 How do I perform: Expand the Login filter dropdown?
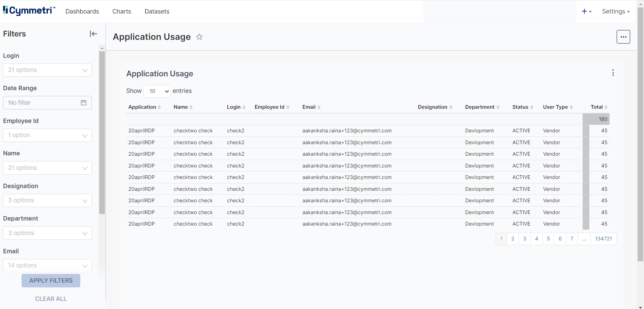[x=47, y=70]
